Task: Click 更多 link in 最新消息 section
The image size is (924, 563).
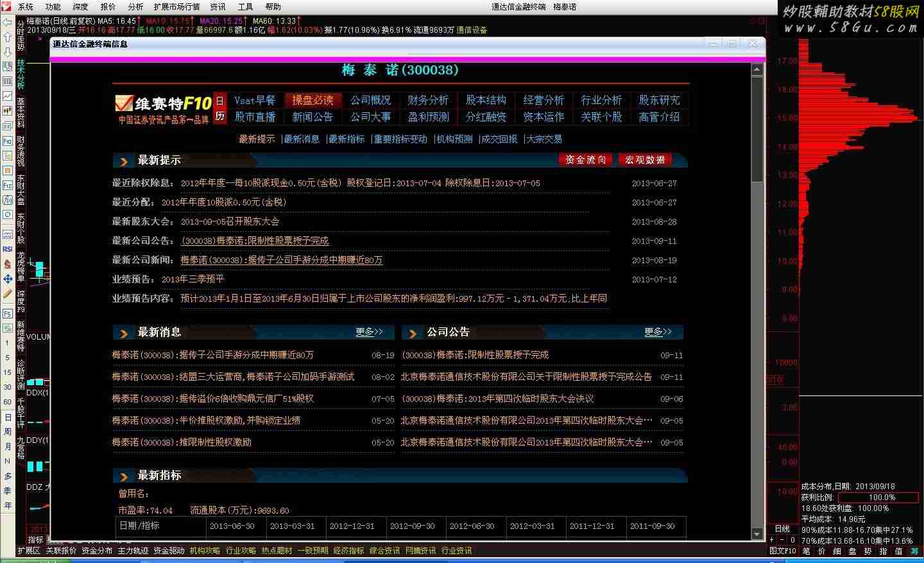Action: 369,332
